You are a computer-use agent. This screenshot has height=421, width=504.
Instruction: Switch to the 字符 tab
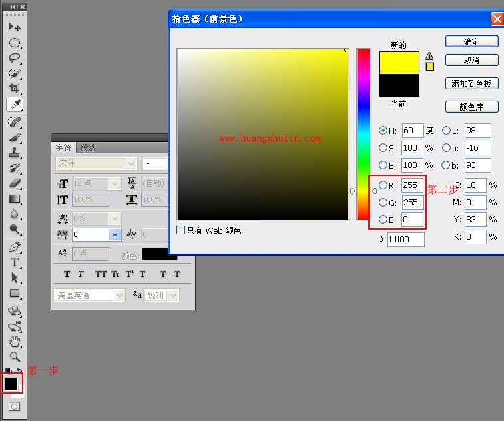pos(64,148)
